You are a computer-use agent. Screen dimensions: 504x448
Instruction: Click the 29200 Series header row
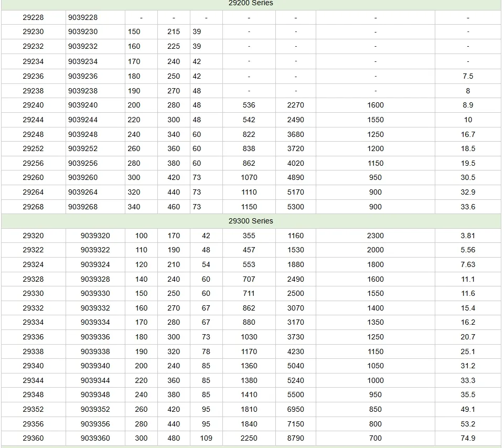pyautogui.click(x=252, y=4)
